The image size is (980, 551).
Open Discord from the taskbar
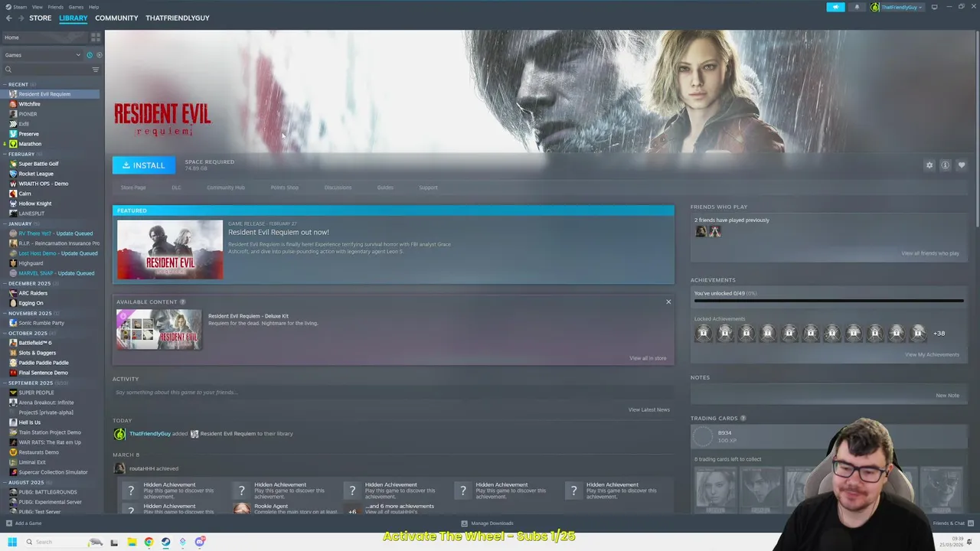[200, 542]
